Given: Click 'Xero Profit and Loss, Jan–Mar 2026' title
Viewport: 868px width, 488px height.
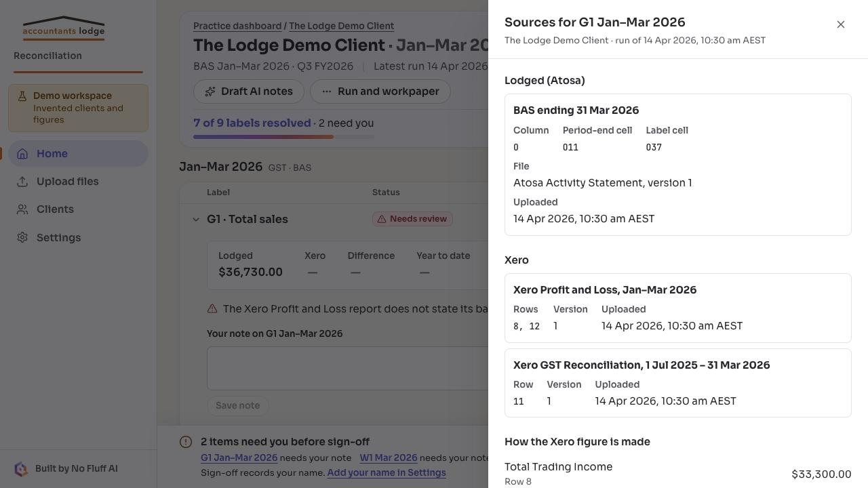Looking at the screenshot, I should coord(605,290).
